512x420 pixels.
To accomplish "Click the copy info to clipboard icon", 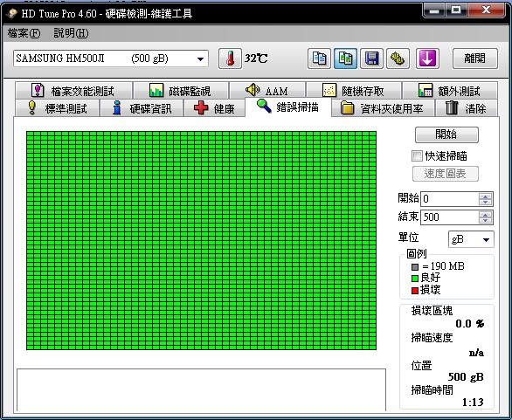I will click(319, 59).
